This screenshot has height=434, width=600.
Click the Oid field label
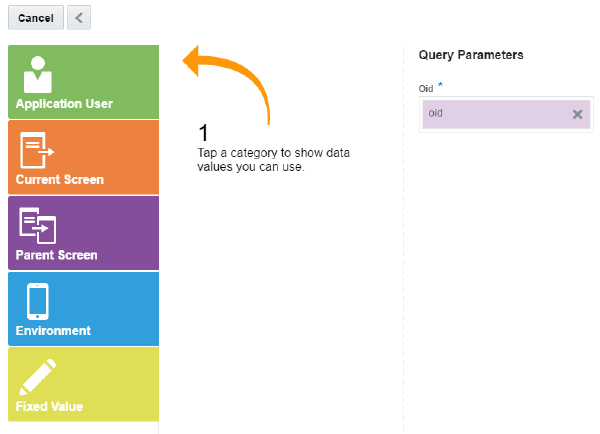426,89
